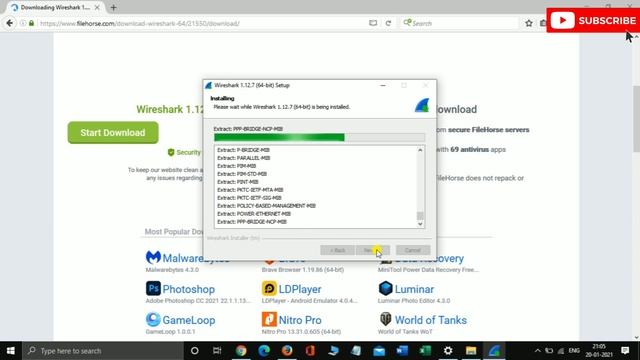
Task: Open Settings gear on taskbar
Action: [448, 351]
